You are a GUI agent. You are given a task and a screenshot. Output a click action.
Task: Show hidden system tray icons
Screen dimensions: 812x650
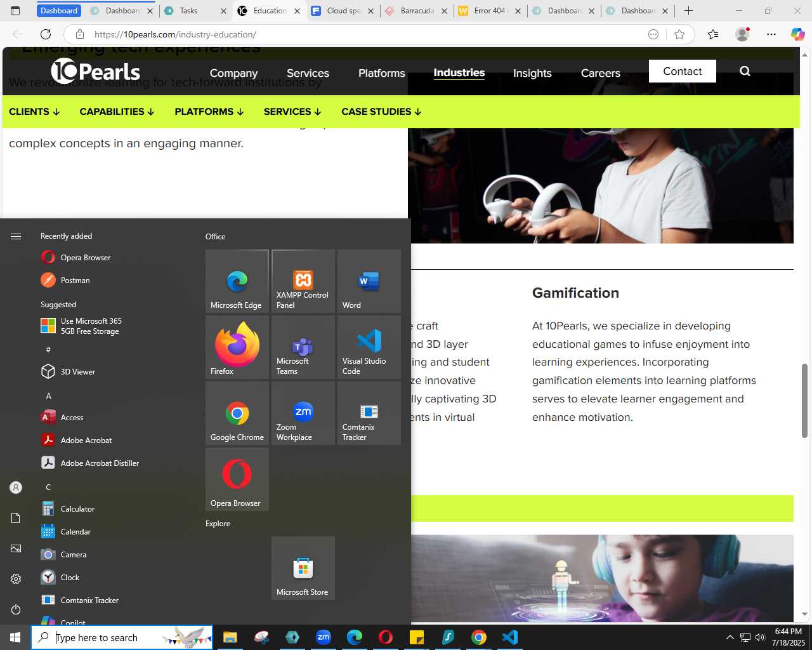tap(730, 637)
